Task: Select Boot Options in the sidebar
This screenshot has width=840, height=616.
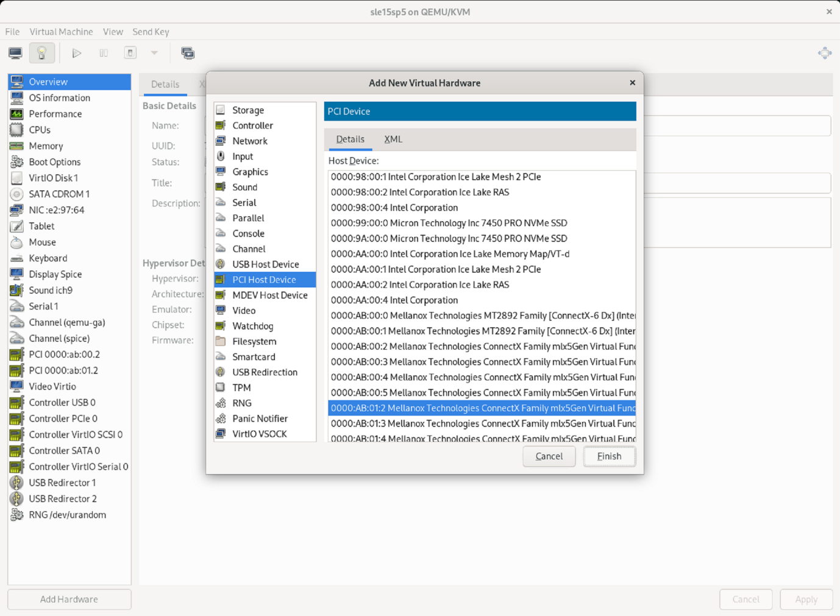Action: click(x=54, y=162)
